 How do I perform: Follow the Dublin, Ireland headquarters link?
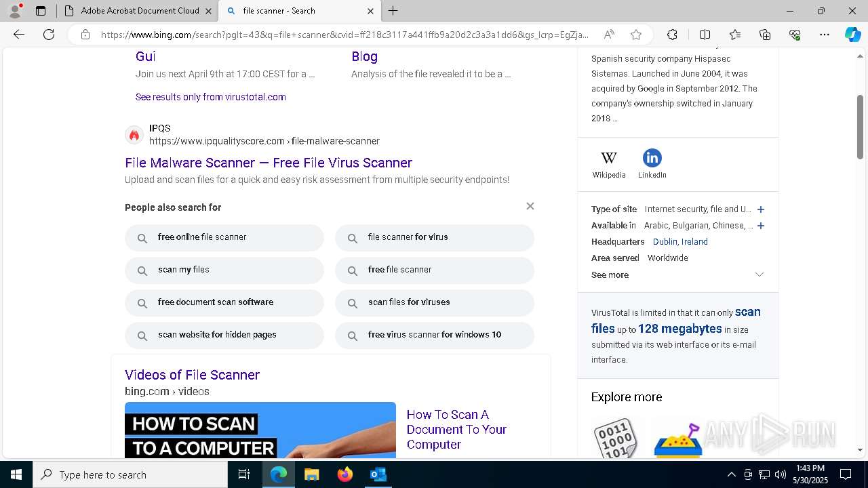(680, 242)
